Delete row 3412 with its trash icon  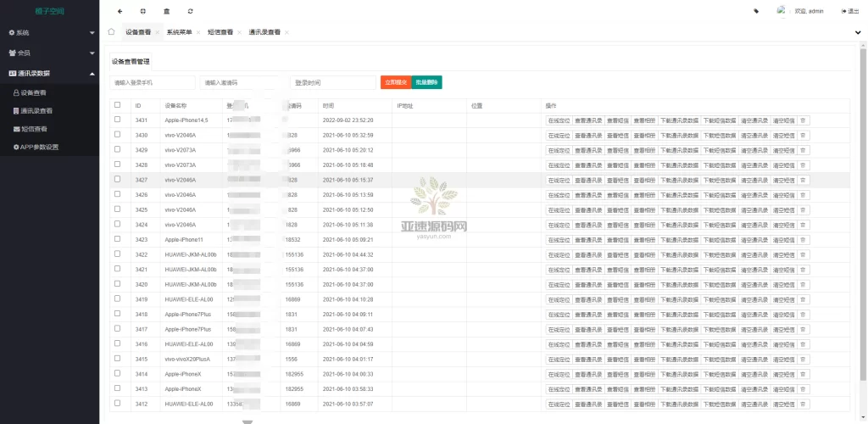pos(804,404)
